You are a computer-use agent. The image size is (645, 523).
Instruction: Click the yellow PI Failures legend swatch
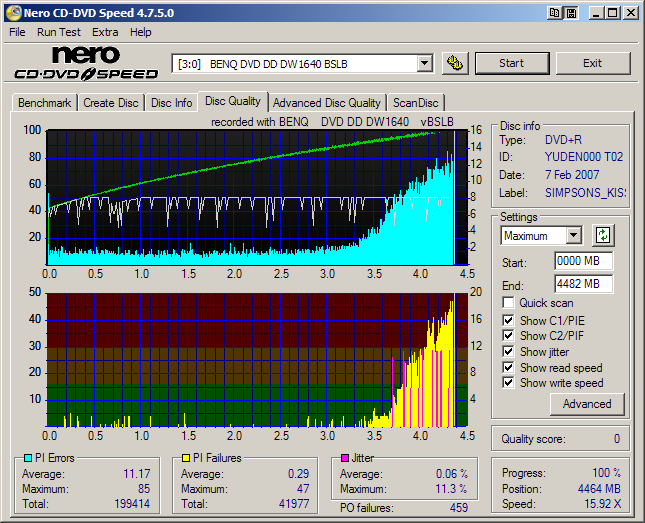pos(186,458)
